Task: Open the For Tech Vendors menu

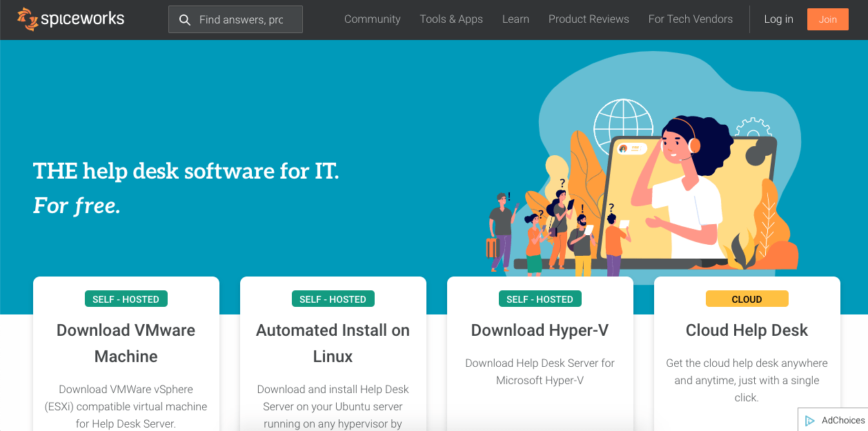Action: tap(691, 19)
